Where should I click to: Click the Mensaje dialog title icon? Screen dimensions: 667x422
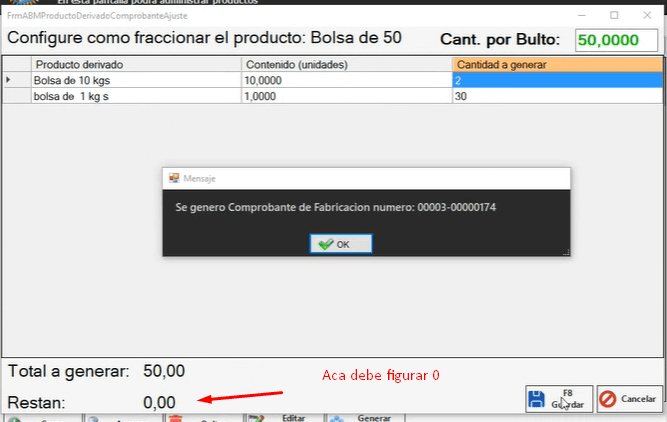(173, 178)
